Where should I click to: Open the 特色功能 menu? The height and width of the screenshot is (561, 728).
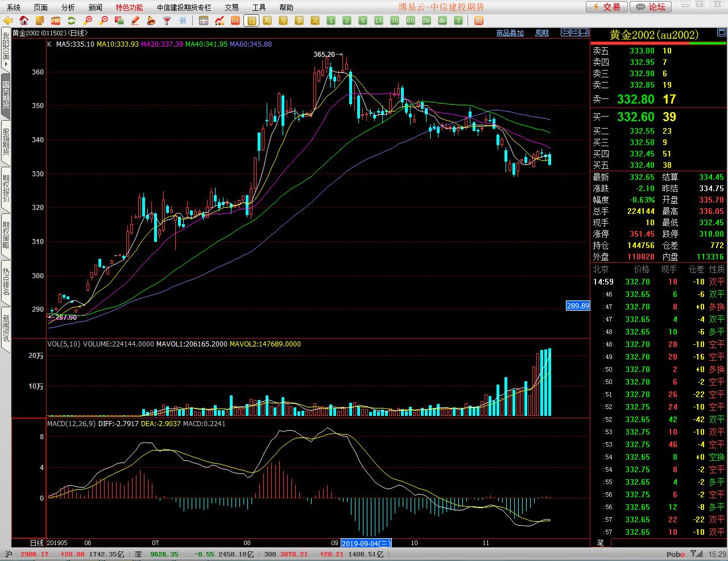point(129,7)
